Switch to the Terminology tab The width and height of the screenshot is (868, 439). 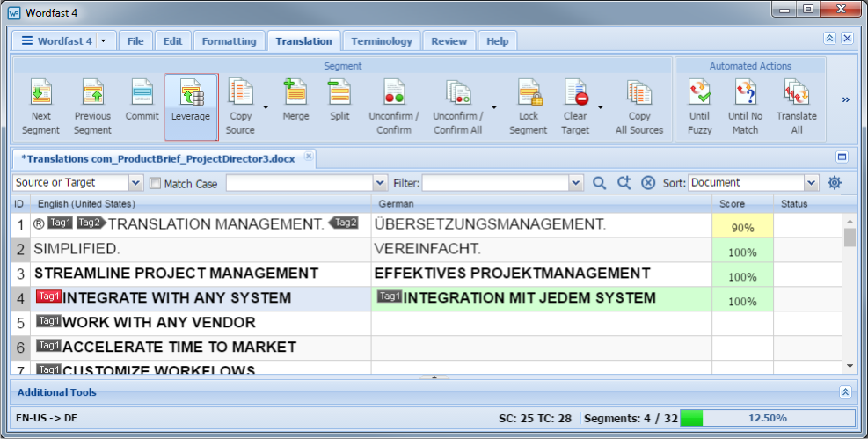382,41
